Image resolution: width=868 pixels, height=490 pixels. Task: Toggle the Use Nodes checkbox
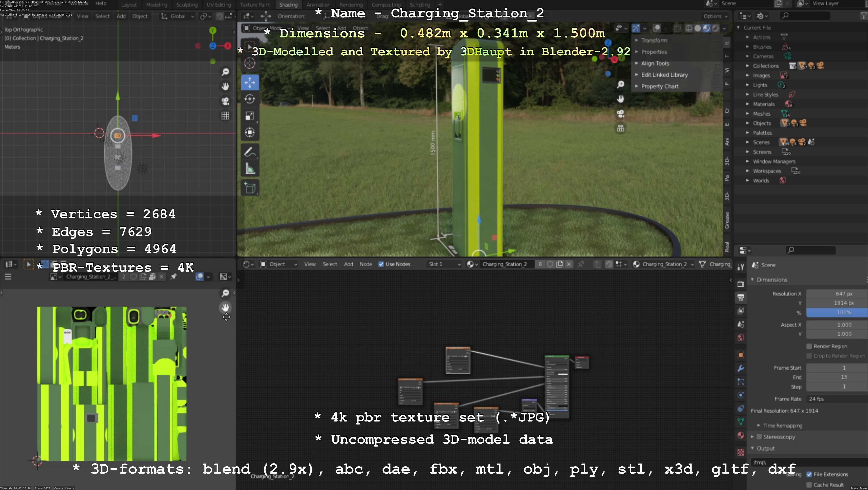tap(381, 264)
